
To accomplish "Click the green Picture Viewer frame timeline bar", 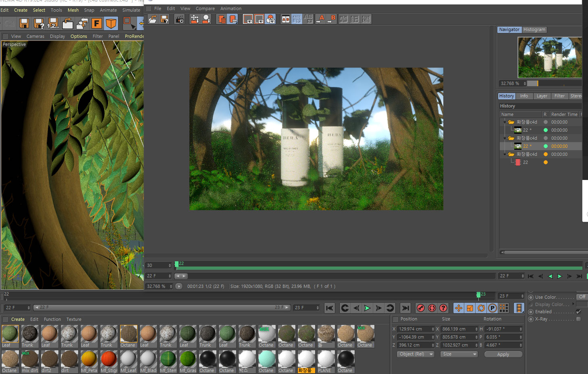I will pyautogui.click(x=379, y=267).
